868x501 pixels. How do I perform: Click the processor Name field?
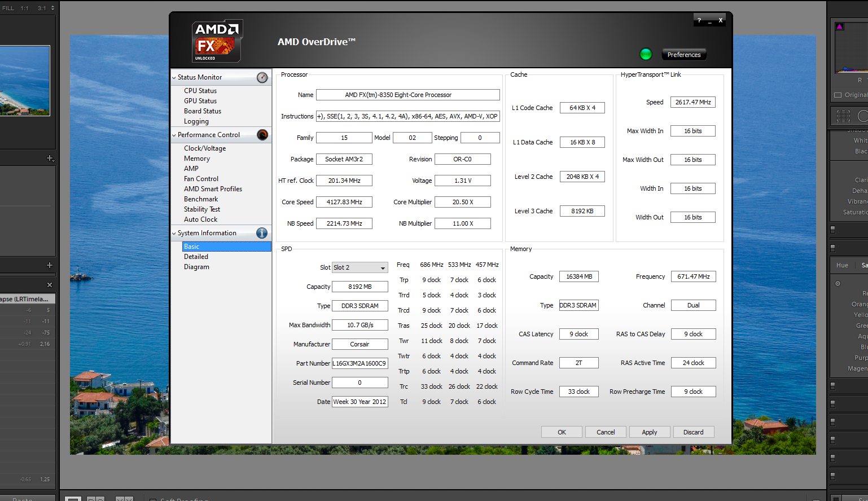point(407,95)
